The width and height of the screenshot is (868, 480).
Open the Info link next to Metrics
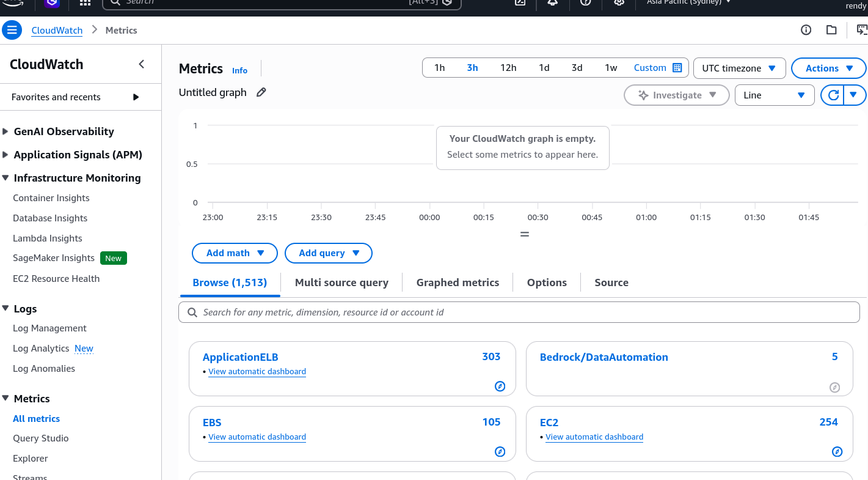click(239, 70)
